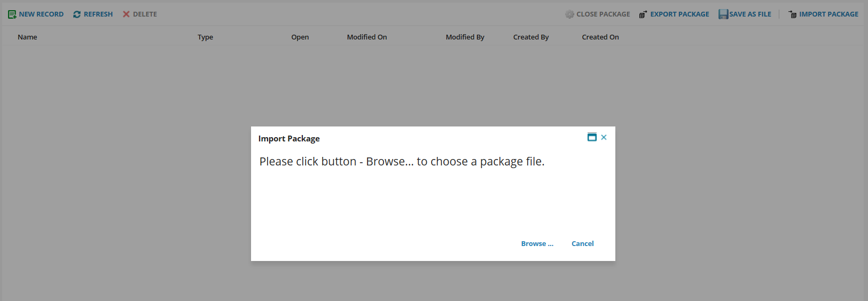Click the Export Package toolbar icon
868x301 pixels.
point(643,14)
